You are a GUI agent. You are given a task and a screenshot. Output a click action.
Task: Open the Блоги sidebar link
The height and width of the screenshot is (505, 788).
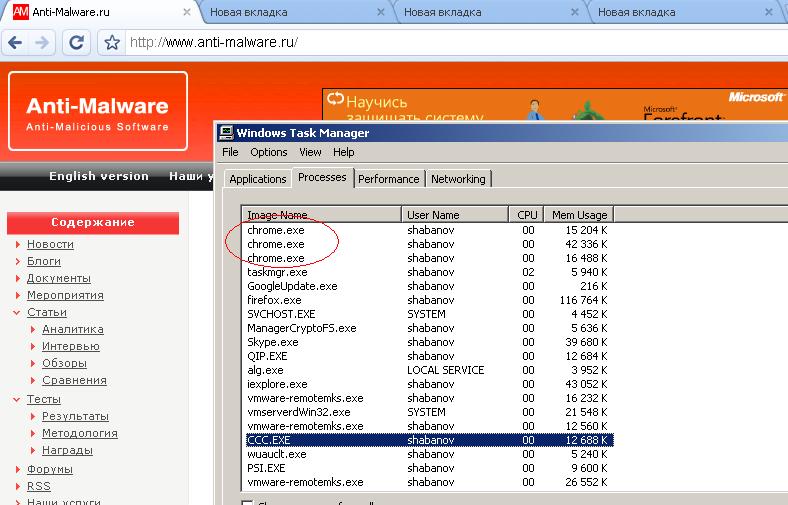44,261
